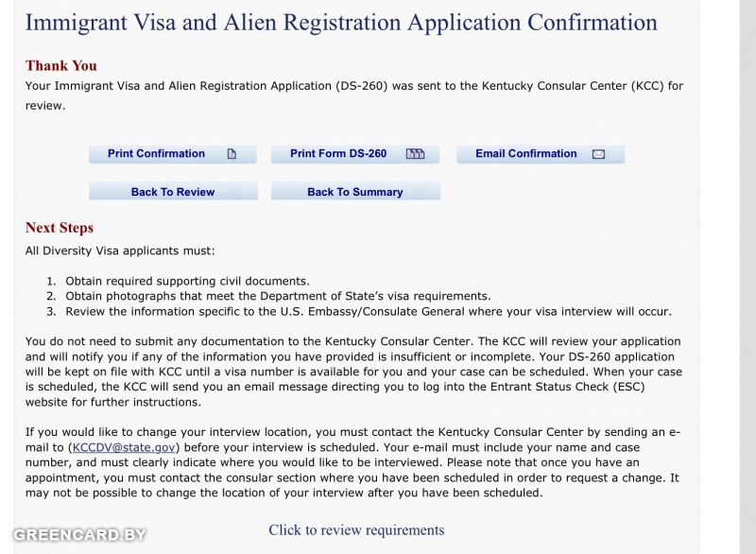Click the Thank You heading
Screen dimensions: 756x554
click(x=61, y=65)
